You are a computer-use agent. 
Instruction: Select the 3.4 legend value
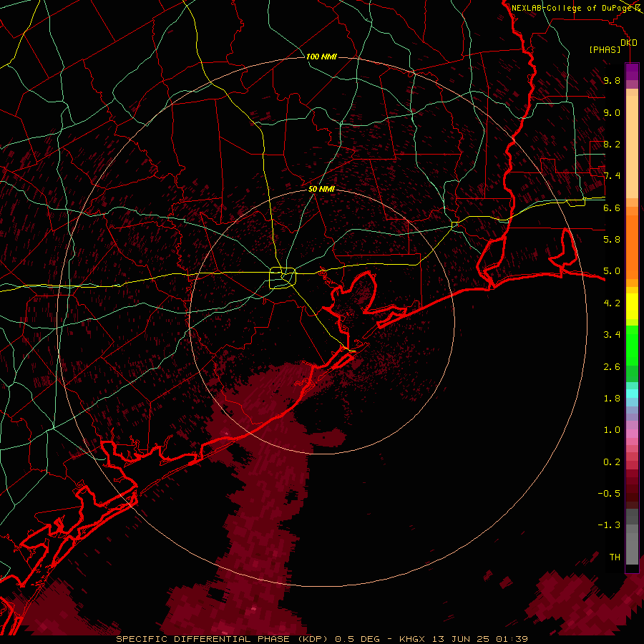coord(612,335)
